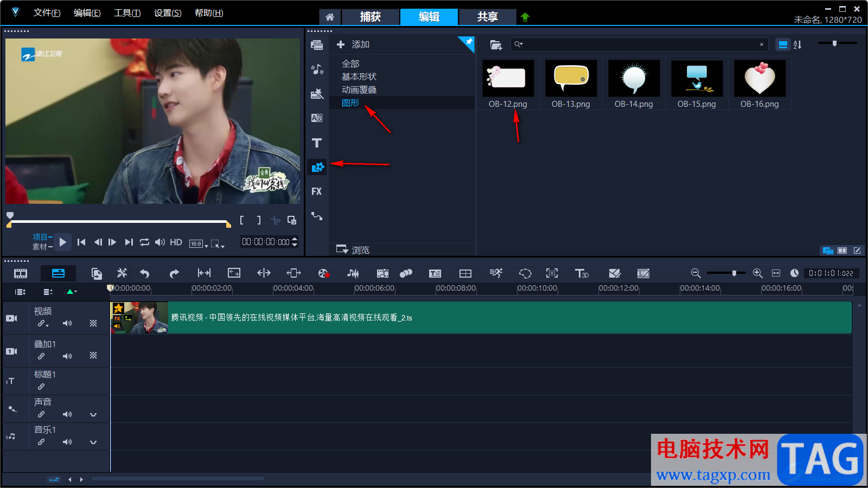The image size is (868, 488).
Task: Adjust the preview timecode stepper
Action: click(x=295, y=242)
